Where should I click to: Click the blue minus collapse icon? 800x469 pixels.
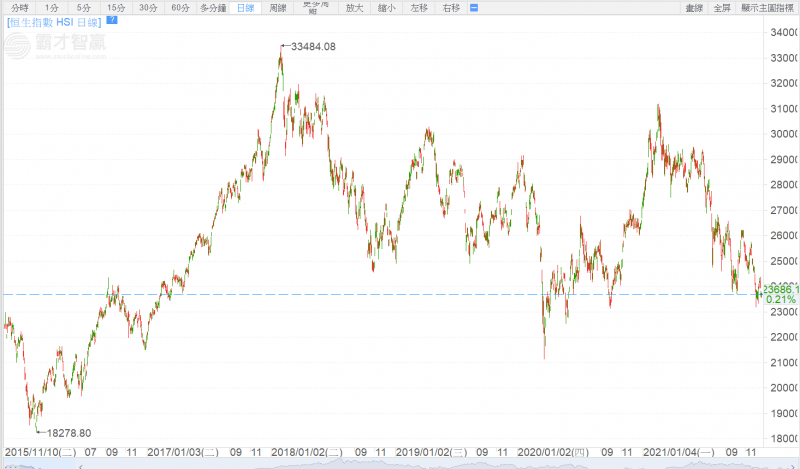(x=474, y=8)
